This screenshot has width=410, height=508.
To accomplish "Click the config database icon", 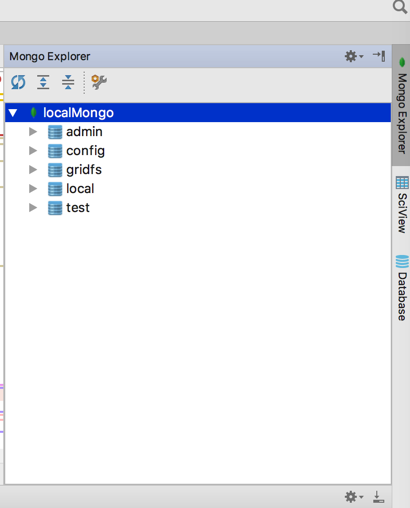I will tap(55, 151).
